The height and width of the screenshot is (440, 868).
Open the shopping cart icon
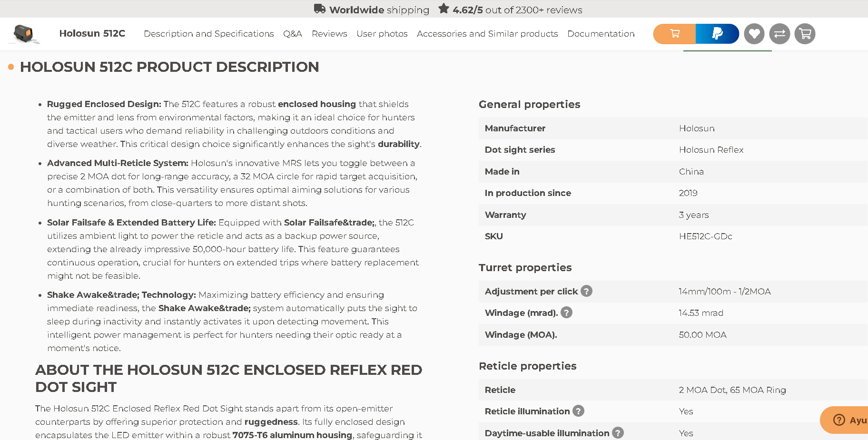(805, 34)
